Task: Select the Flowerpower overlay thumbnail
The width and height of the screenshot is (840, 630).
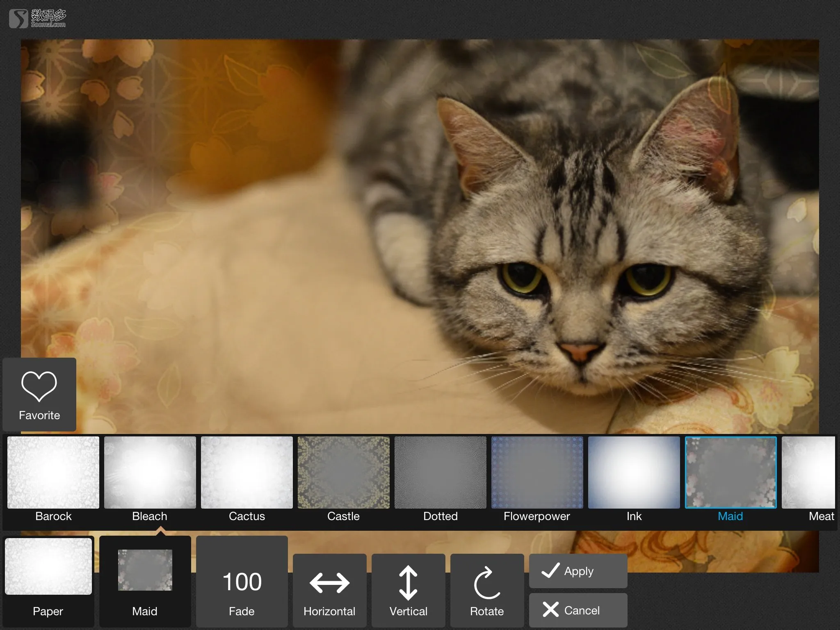Action: click(x=537, y=472)
